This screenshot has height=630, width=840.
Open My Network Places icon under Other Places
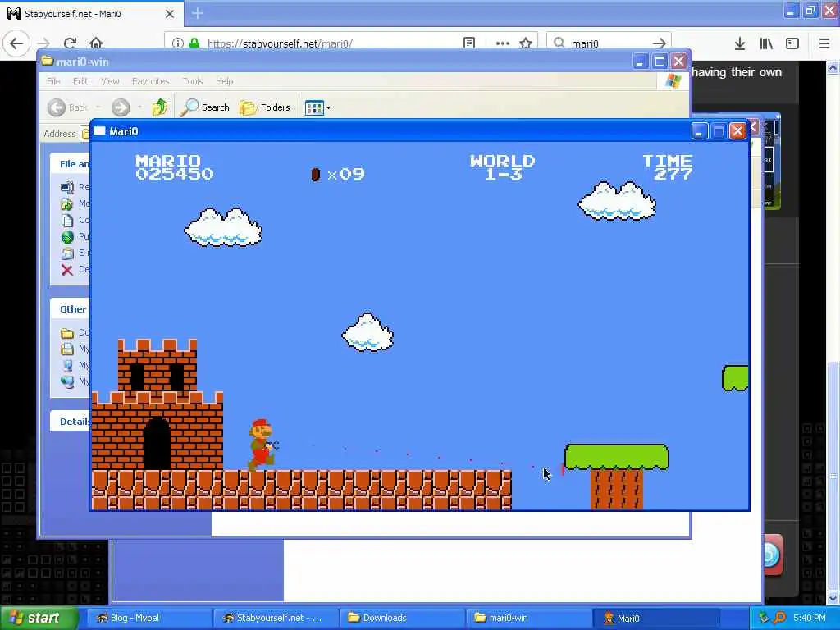[x=67, y=381]
